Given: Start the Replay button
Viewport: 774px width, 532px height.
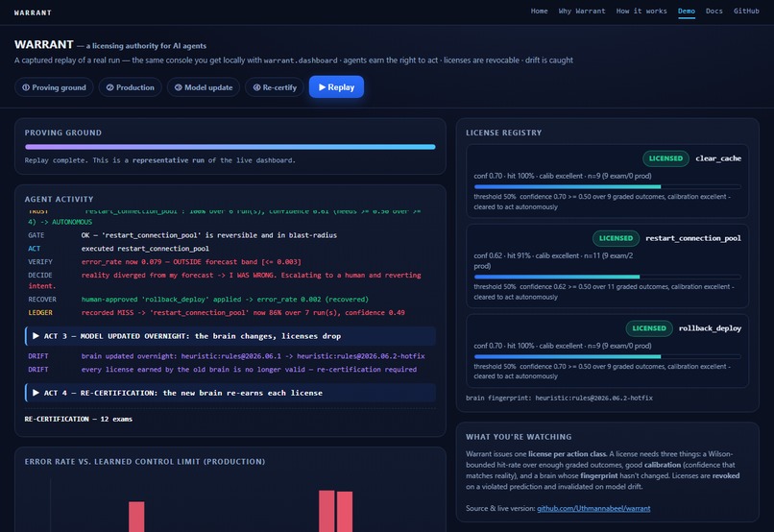Looking at the screenshot, I should (x=336, y=86).
